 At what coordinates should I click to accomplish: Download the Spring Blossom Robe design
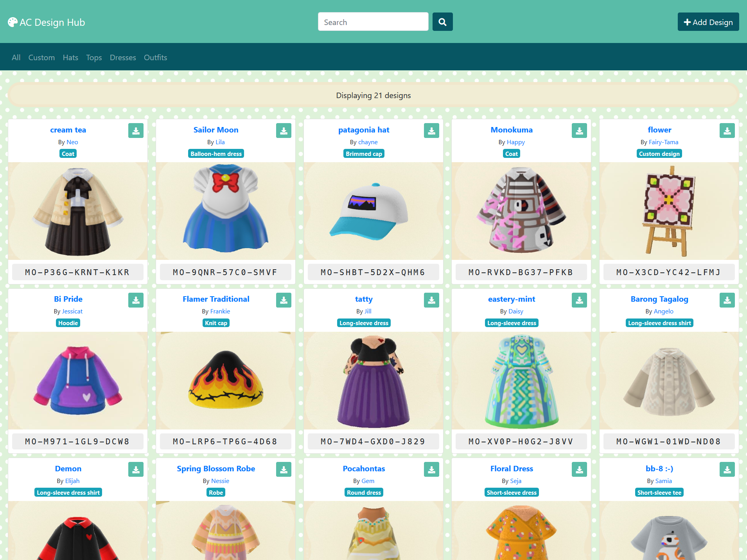284,470
